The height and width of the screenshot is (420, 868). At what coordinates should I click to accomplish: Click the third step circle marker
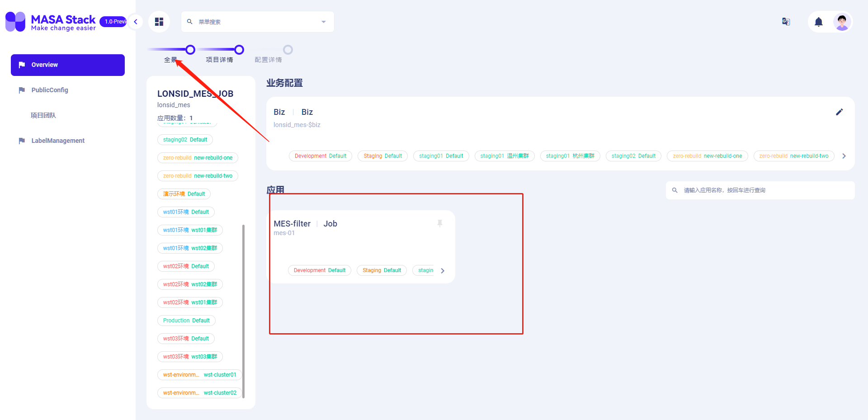tap(288, 50)
